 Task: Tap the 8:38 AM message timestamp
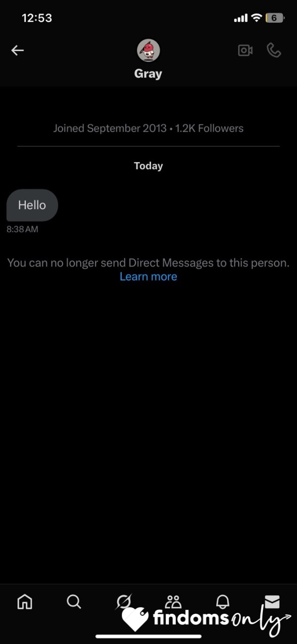click(x=22, y=230)
